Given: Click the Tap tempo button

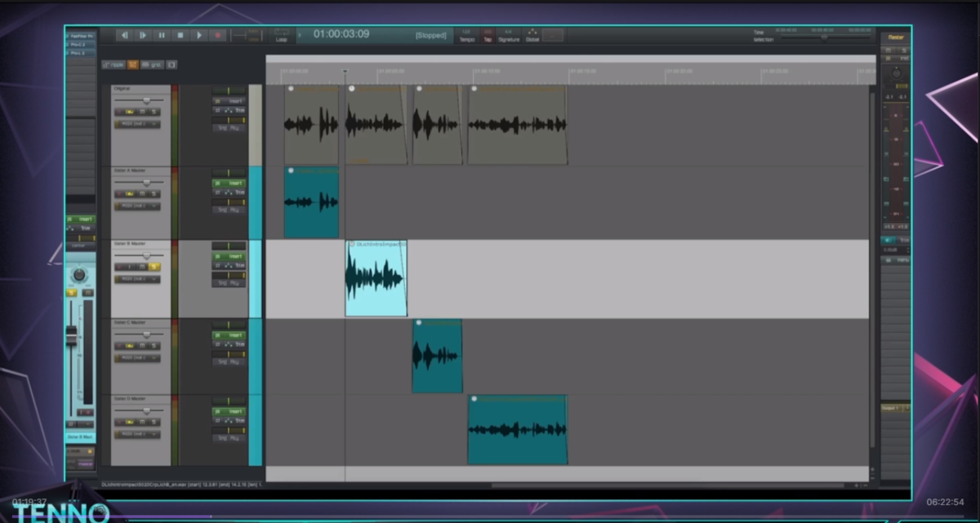Looking at the screenshot, I should coord(488,35).
